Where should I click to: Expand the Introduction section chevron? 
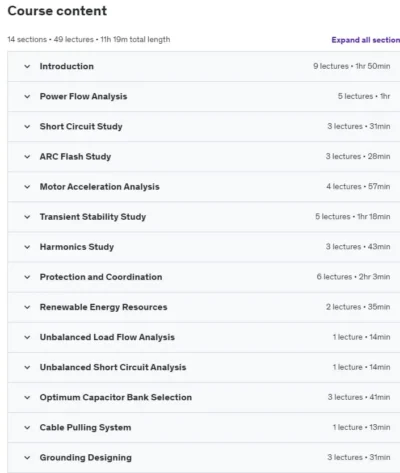27,66
